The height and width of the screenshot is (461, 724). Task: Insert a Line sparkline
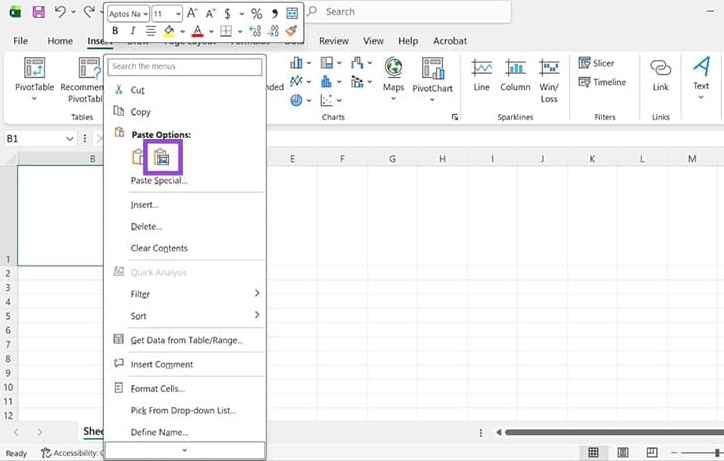[482, 74]
